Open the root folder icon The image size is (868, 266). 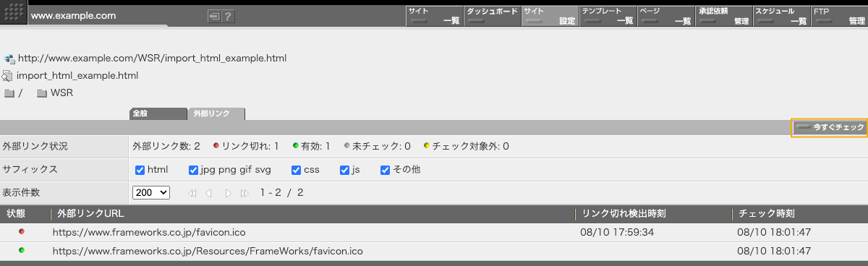pyautogui.click(x=9, y=93)
